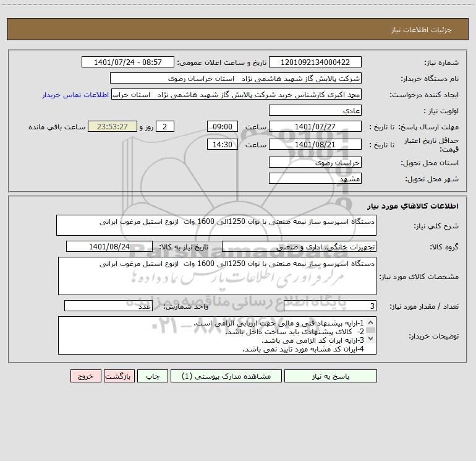
Task: Click the label واحد شمارش
Action: pyautogui.click(x=186, y=307)
